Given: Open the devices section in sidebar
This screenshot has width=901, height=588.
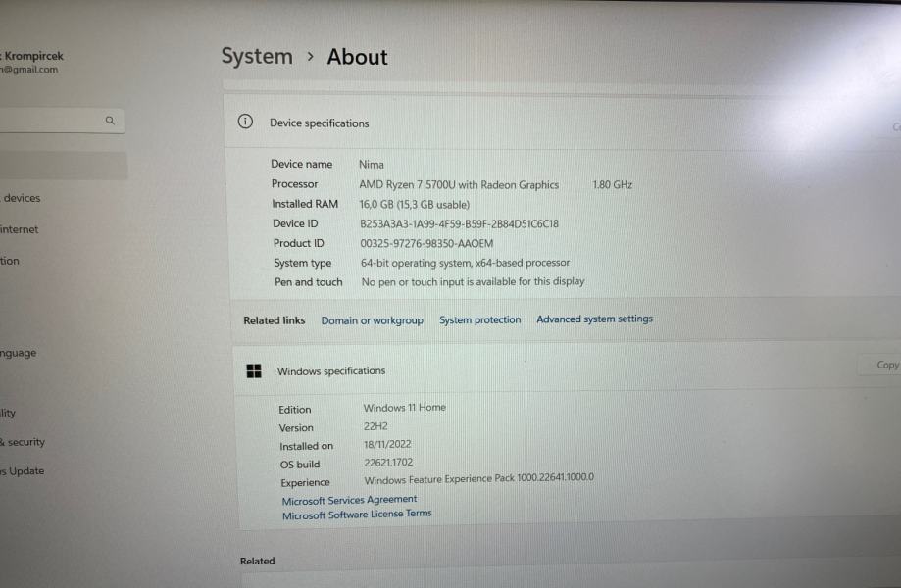Looking at the screenshot, I should point(21,198).
